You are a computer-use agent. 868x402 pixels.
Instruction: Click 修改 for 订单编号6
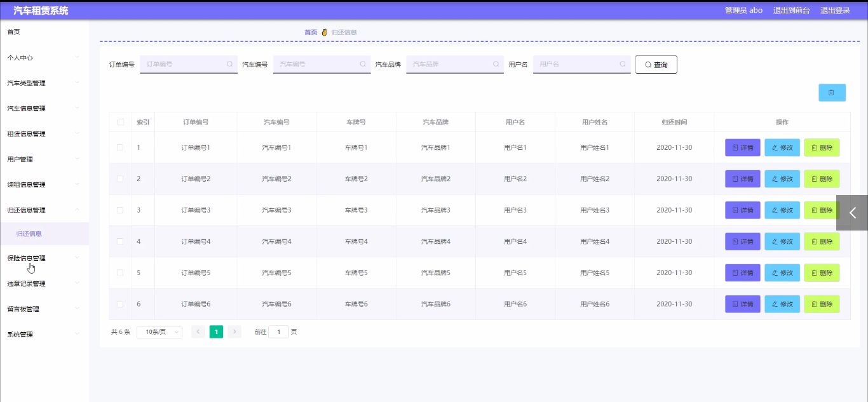pyautogui.click(x=782, y=304)
